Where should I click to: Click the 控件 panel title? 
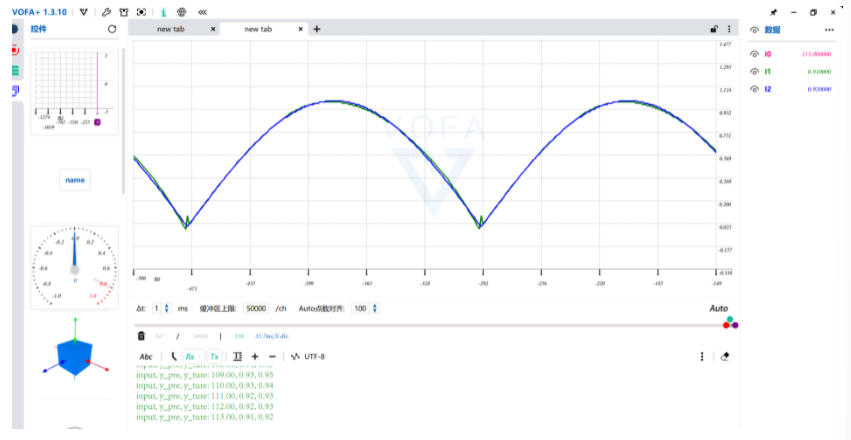(39, 29)
